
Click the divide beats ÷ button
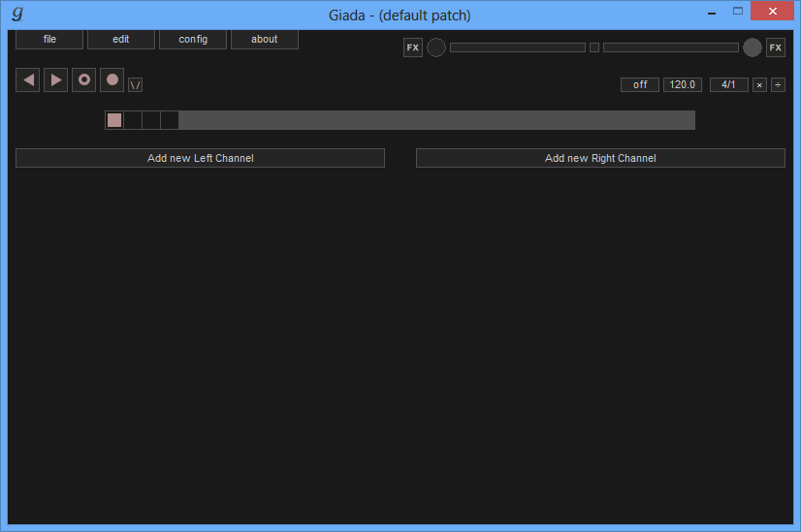(x=778, y=85)
